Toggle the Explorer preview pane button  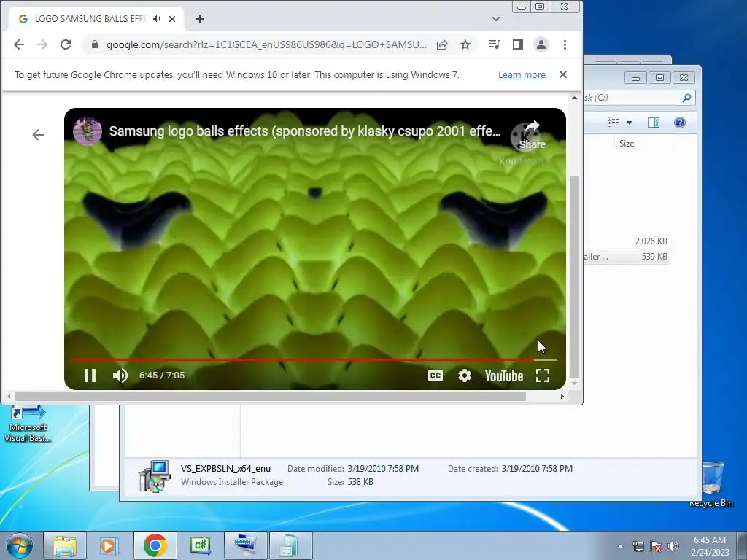pyautogui.click(x=654, y=122)
